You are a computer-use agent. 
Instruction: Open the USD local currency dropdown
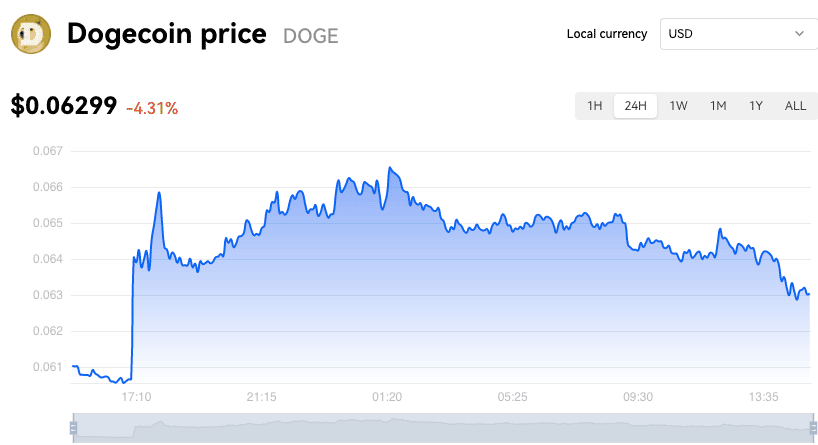(x=739, y=34)
